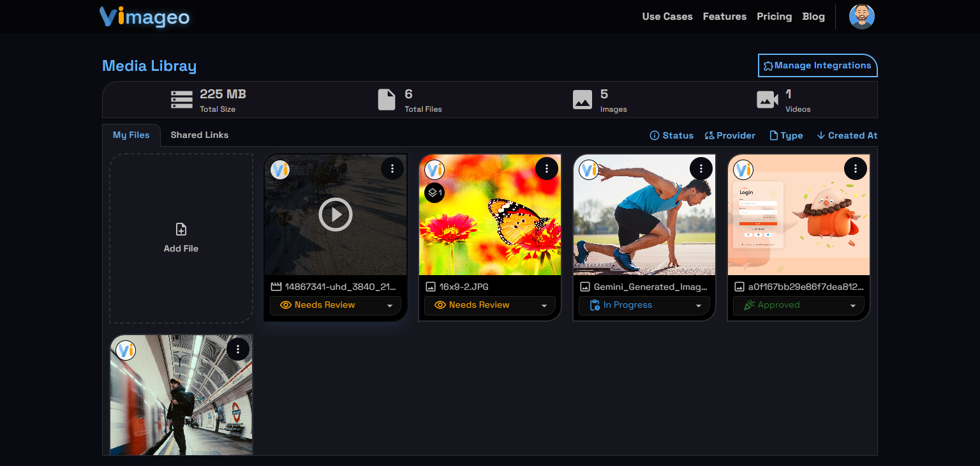This screenshot has height=466, width=980.
Task: Go to the Blog page
Action: 813,17
